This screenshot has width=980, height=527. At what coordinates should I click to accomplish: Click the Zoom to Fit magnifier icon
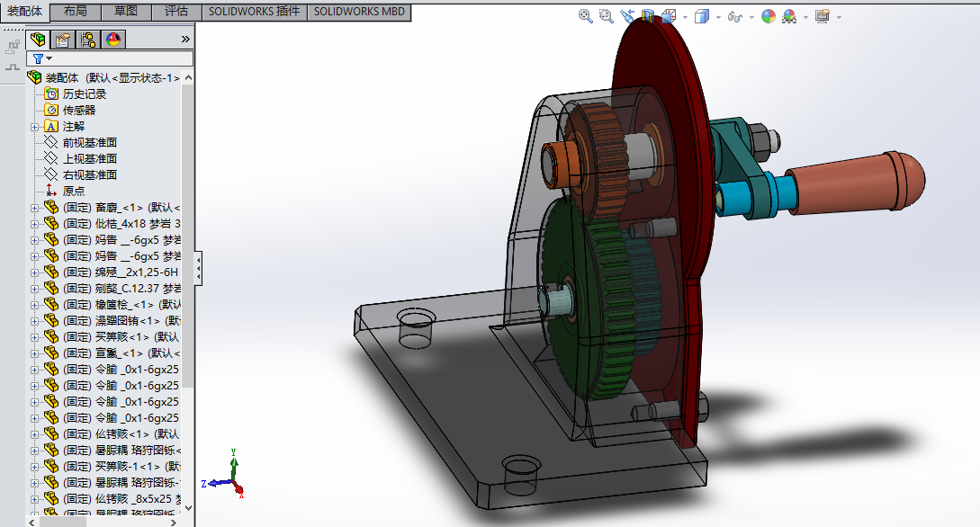point(585,16)
